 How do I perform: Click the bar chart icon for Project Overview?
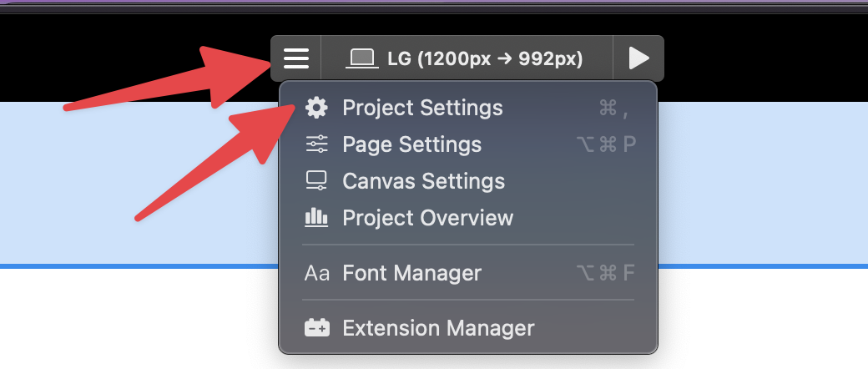[316, 218]
